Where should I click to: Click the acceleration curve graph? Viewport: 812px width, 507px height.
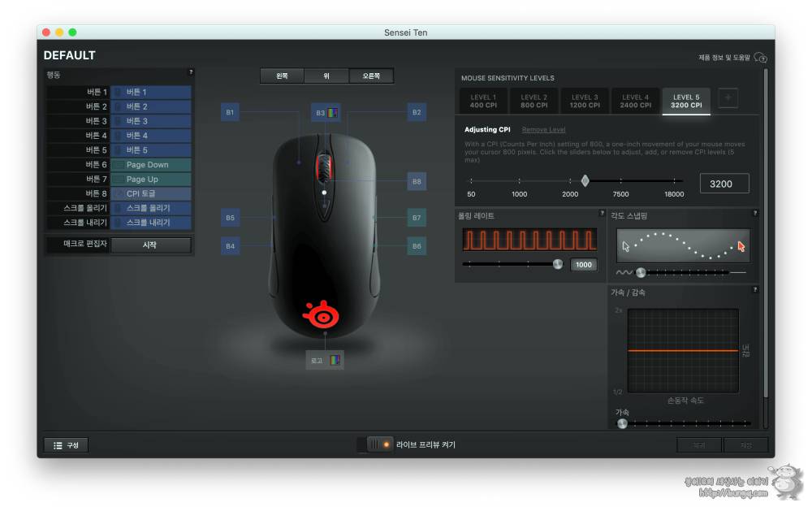[x=683, y=350]
